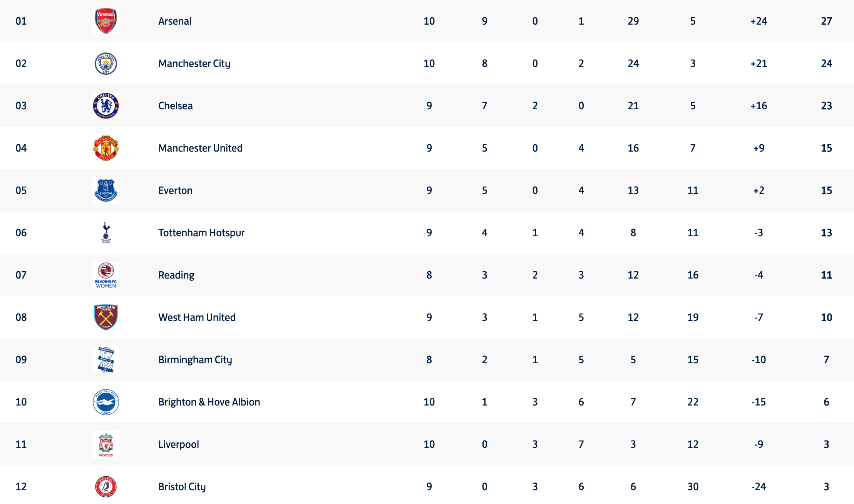
Task: Open the Chelsea crest icon
Action: [106, 106]
